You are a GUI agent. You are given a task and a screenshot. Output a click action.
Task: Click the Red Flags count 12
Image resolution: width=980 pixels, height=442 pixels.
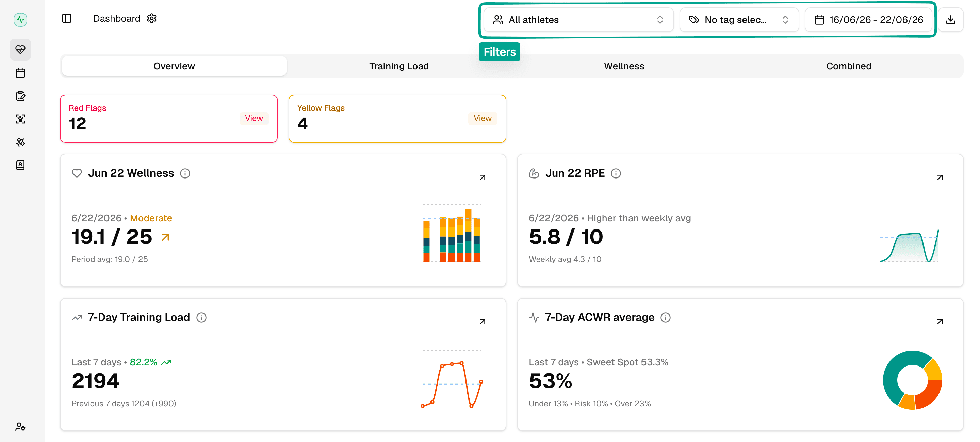tap(78, 123)
